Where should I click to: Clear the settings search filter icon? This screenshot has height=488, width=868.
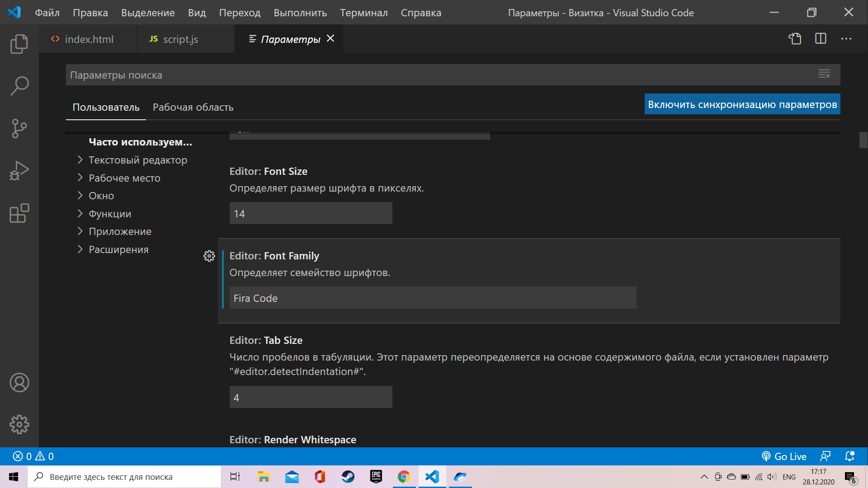pyautogui.click(x=824, y=74)
